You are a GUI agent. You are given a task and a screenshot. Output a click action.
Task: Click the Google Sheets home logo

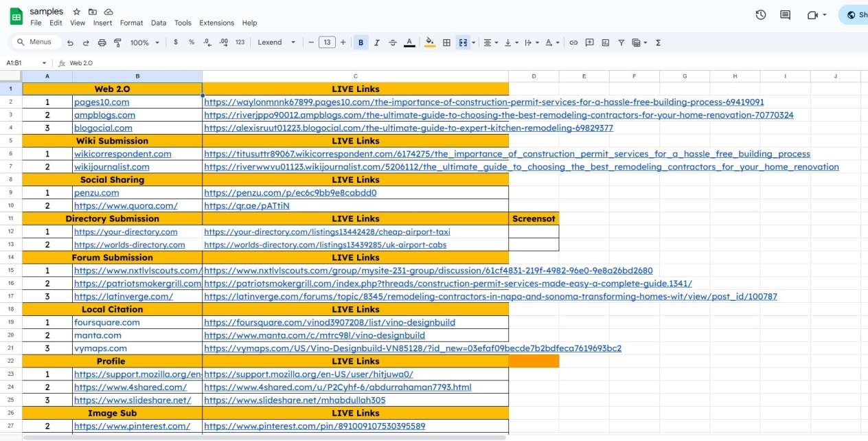(x=15, y=16)
